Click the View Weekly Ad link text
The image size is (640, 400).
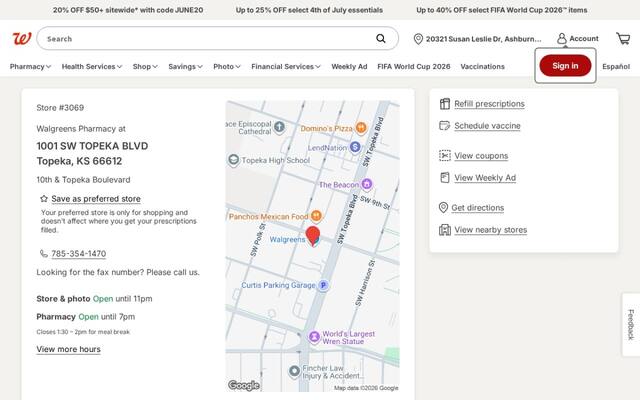pos(485,178)
